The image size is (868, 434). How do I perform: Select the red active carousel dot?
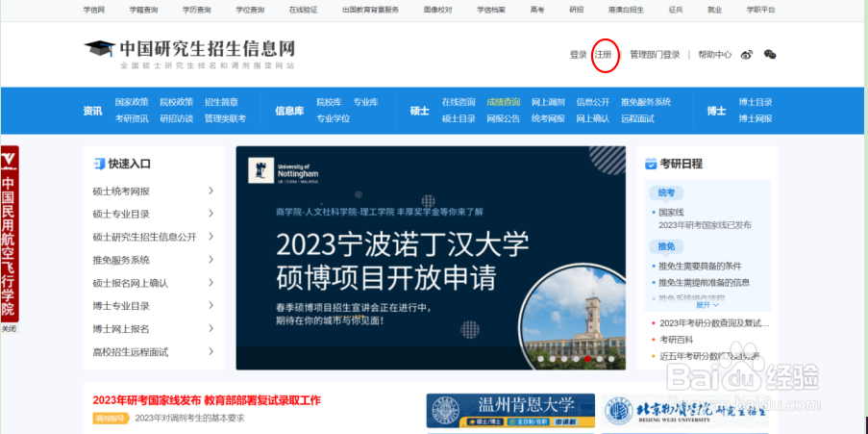pyautogui.click(x=587, y=359)
